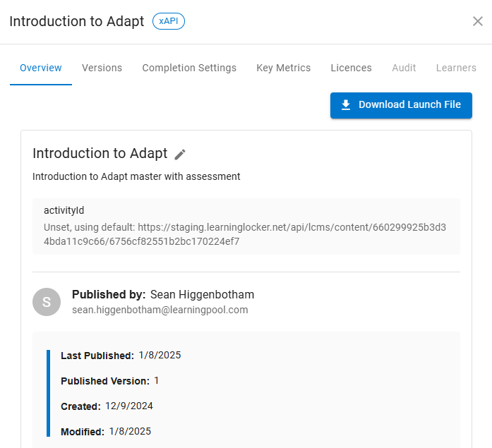Select the Overview tab
The image size is (492, 448).
click(x=41, y=68)
